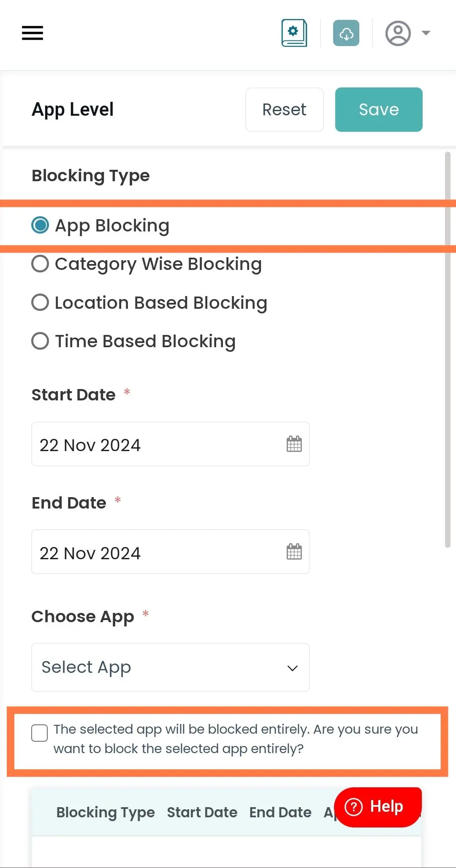456x868 pixels.
Task: Open the hamburger navigation menu
Action: (x=33, y=33)
